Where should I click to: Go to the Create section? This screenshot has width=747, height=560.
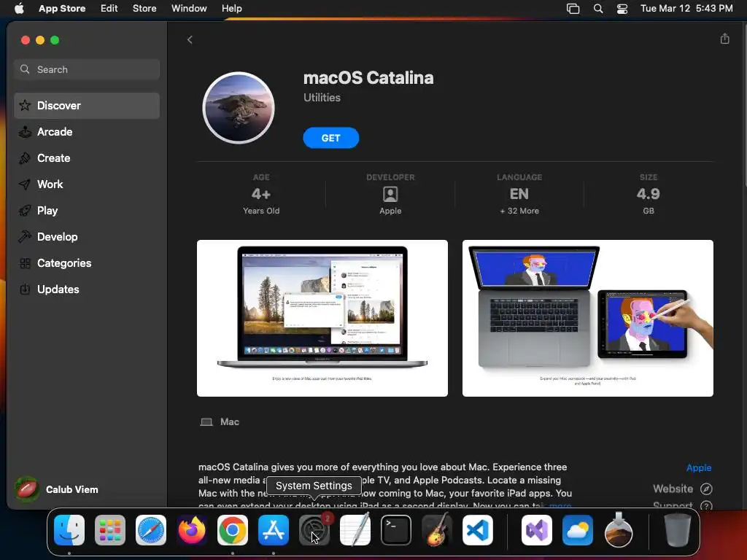tap(87, 158)
